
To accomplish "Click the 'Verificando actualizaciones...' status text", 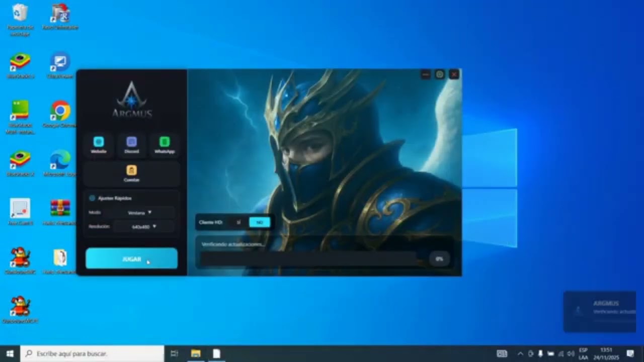I will pos(233,244).
